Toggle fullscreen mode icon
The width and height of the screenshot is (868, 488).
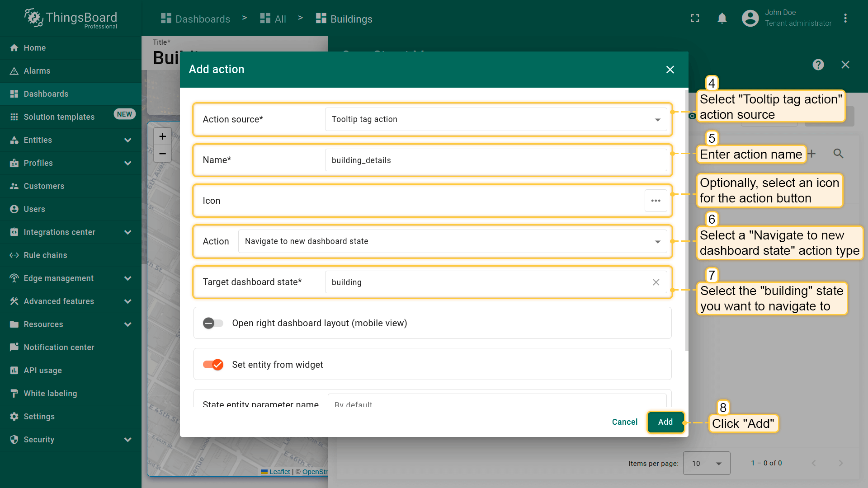point(695,19)
